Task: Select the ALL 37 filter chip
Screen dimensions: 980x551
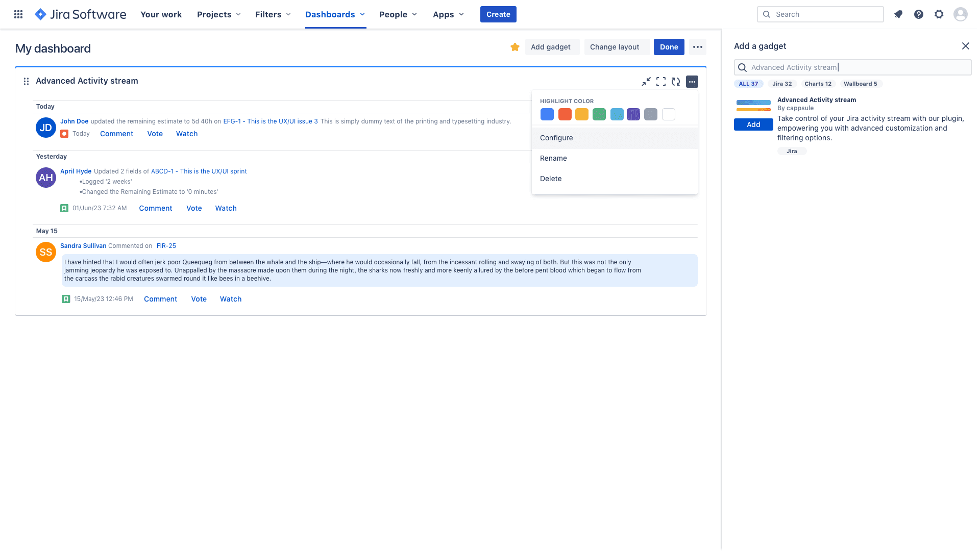Action: click(748, 83)
